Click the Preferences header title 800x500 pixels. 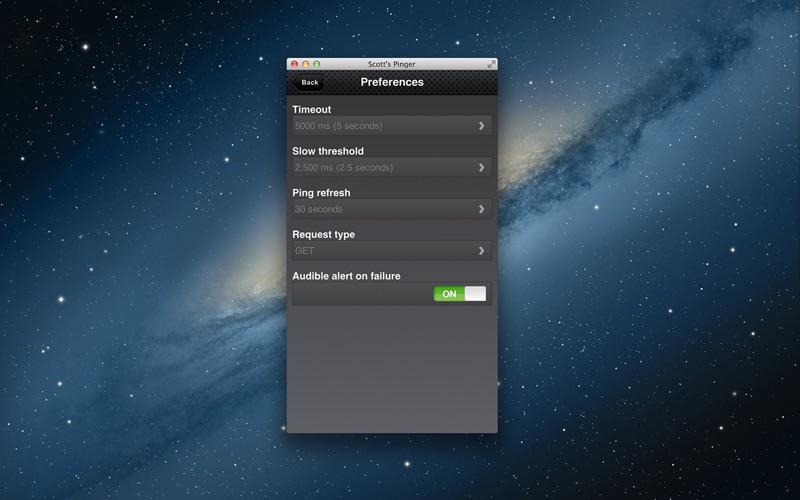point(392,82)
